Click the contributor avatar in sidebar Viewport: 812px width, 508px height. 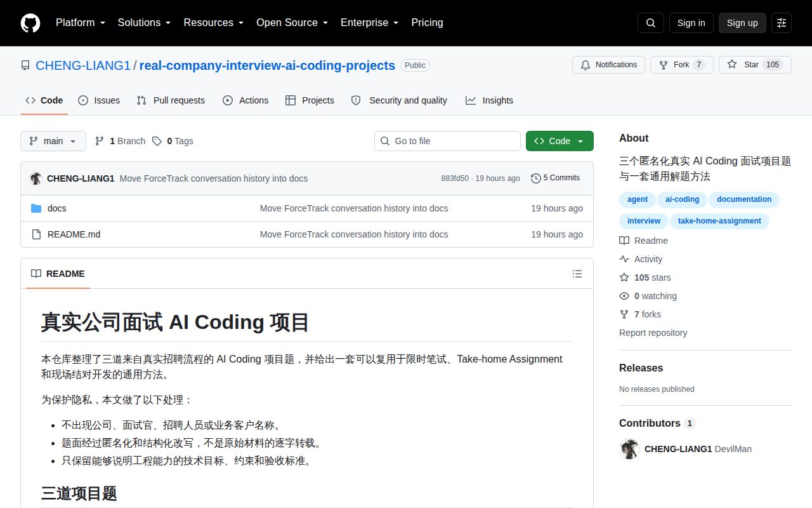click(x=629, y=449)
